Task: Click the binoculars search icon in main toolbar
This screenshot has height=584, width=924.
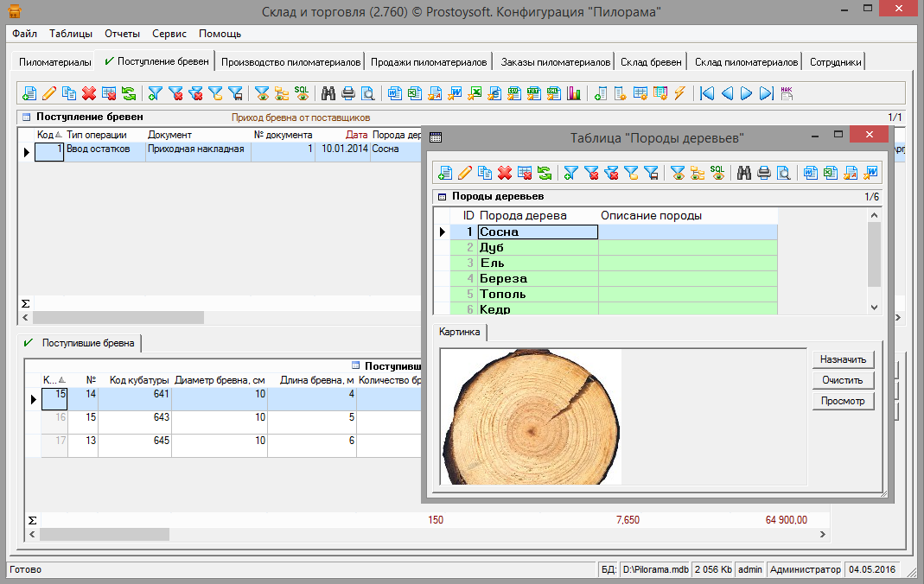Action: point(329,93)
